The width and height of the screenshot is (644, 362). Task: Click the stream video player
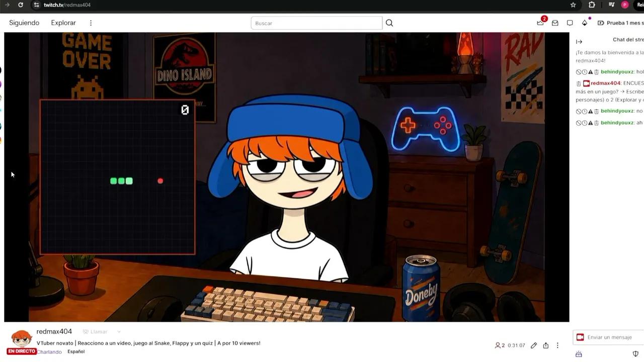pos(287,177)
